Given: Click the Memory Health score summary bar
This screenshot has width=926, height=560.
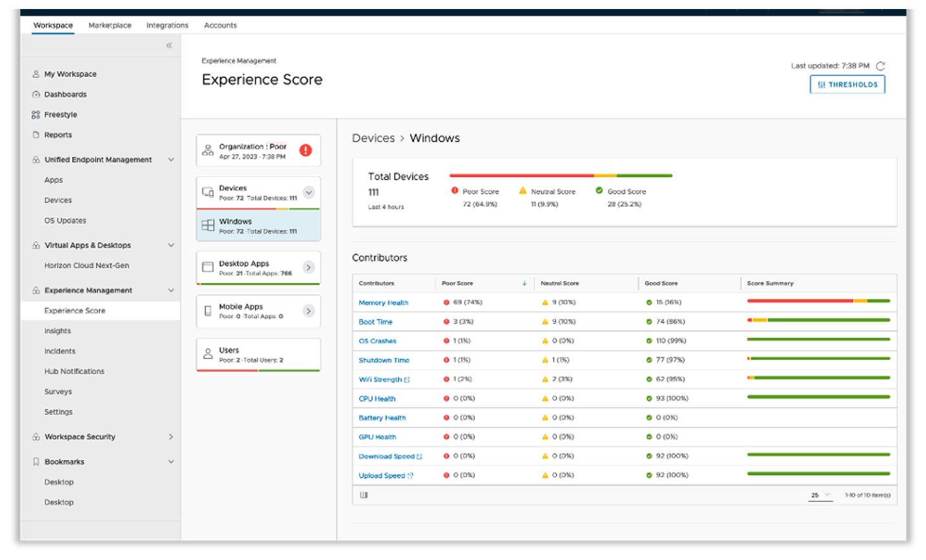Looking at the screenshot, I should click(x=818, y=301).
